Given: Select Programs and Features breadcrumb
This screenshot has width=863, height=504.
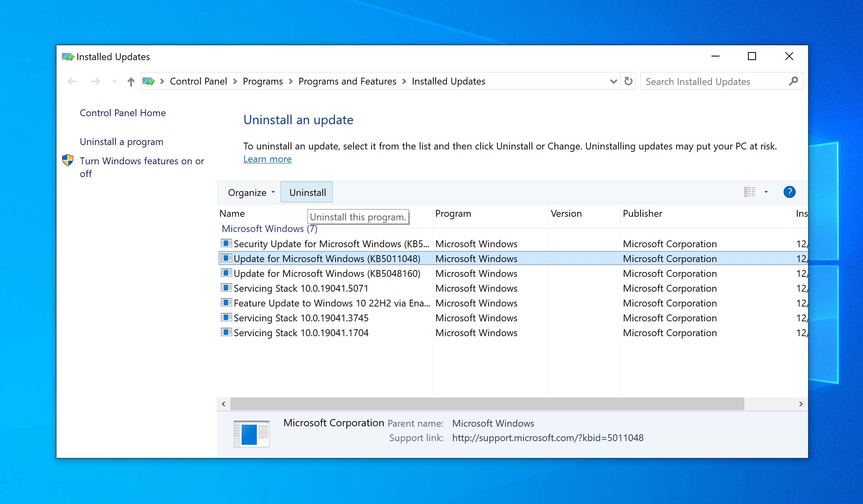Looking at the screenshot, I should coord(347,81).
